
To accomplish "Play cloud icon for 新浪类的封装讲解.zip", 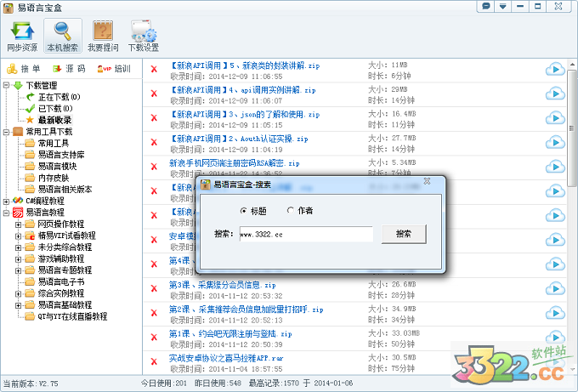I will coord(555,70).
